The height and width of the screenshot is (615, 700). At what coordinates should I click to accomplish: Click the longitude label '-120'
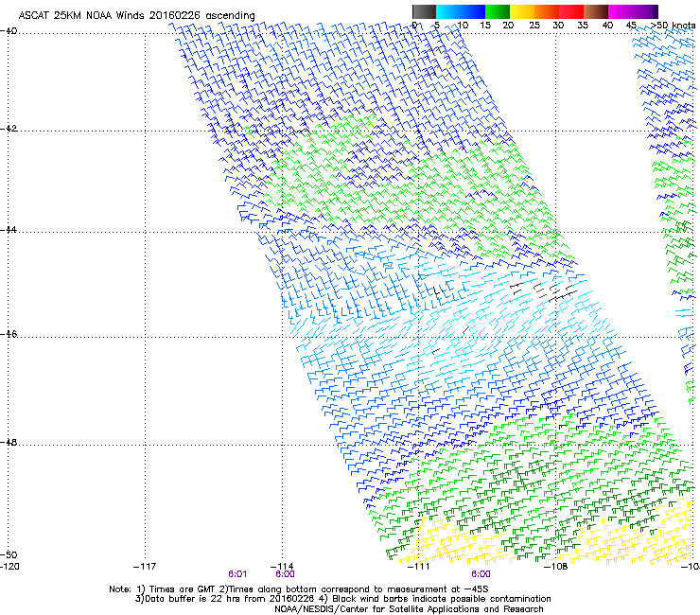(9, 567)
